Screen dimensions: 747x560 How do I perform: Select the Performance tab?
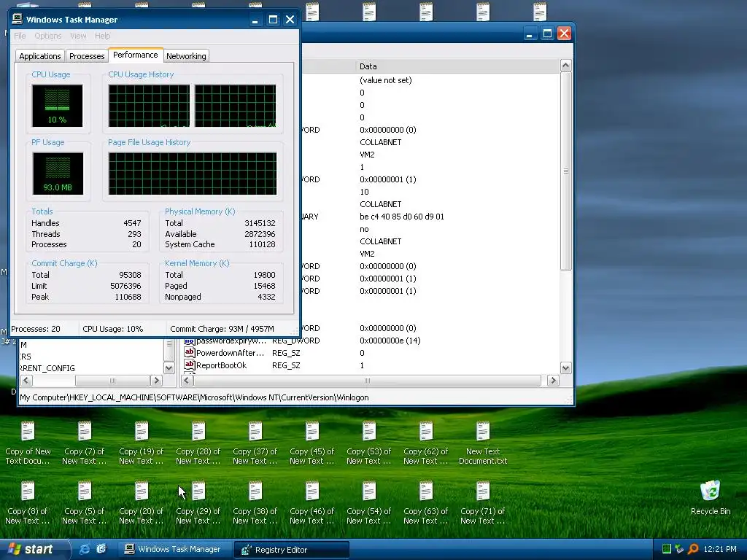[x=135, y=55]
